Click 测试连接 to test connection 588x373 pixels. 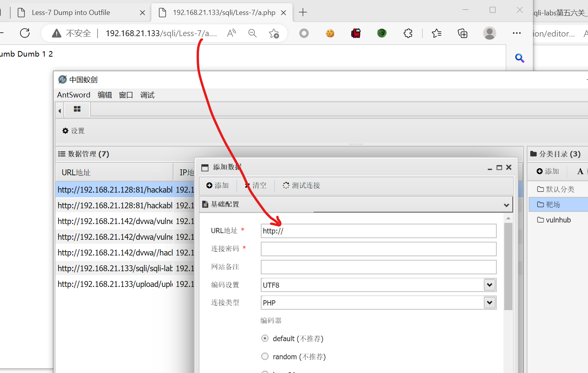[x=301, y=186]
